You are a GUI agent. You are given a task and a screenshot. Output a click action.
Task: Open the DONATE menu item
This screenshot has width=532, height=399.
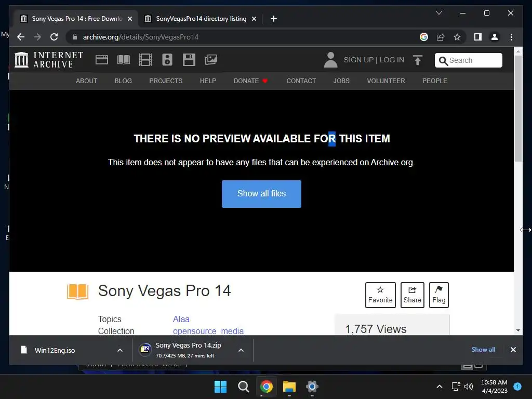point(250,81)
